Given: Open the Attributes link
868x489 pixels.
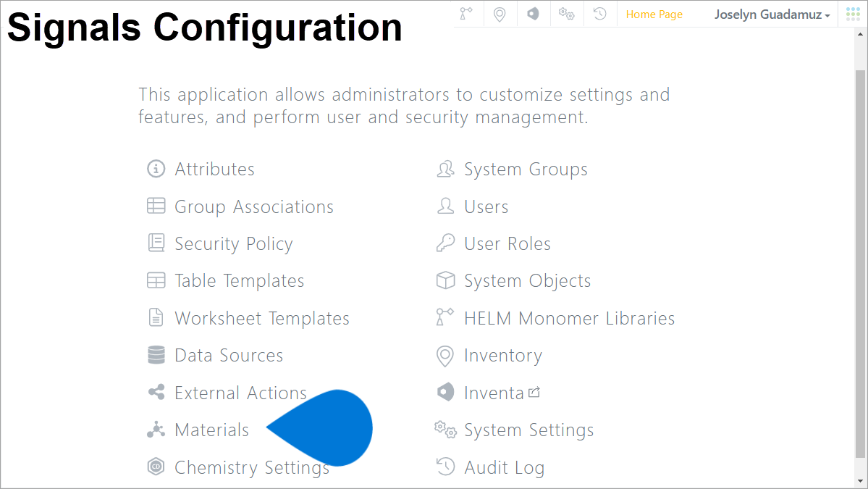Looking at the screenshot, I should [x=215, y=169].
